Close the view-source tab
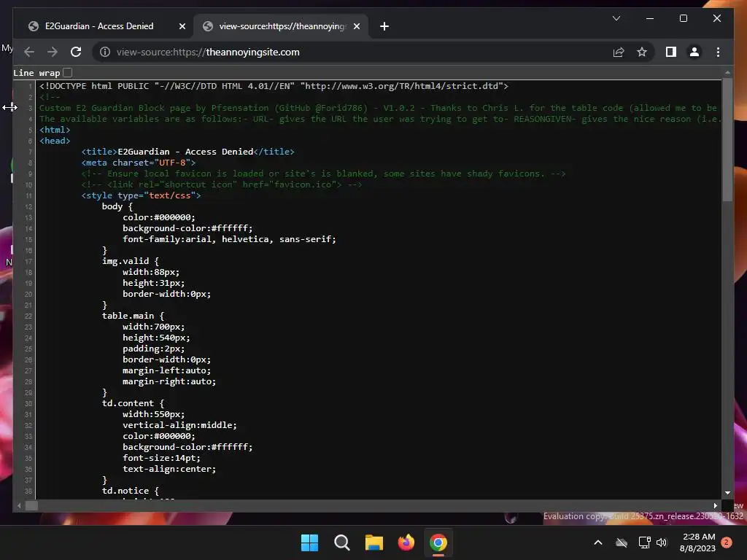 [356, 26]
